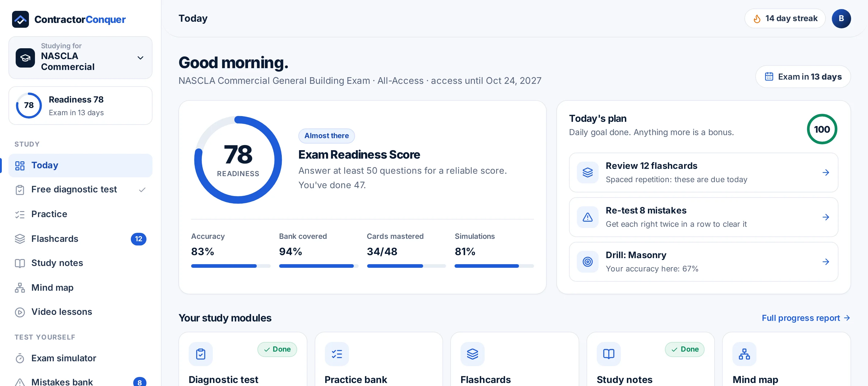Open the NASCLA Commercial exam dropdown
The image size is (868, 386).
(80, 58)
